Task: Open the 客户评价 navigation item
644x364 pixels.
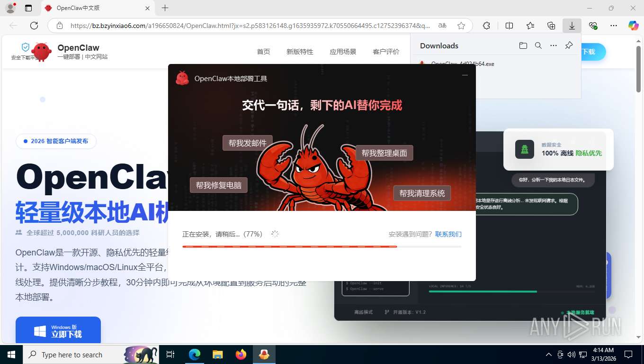Action: tap(386, 52)
